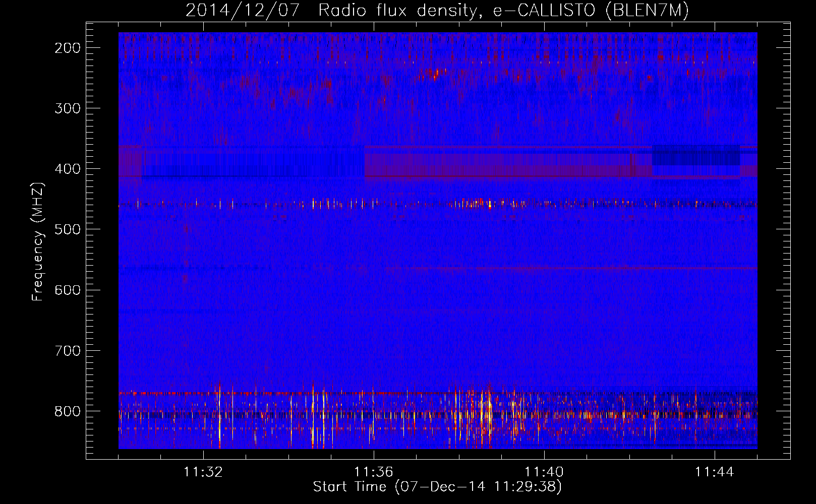
Task: Click the 'Frequency (MHZ)' axis label
Action: (x=37, y=241)
